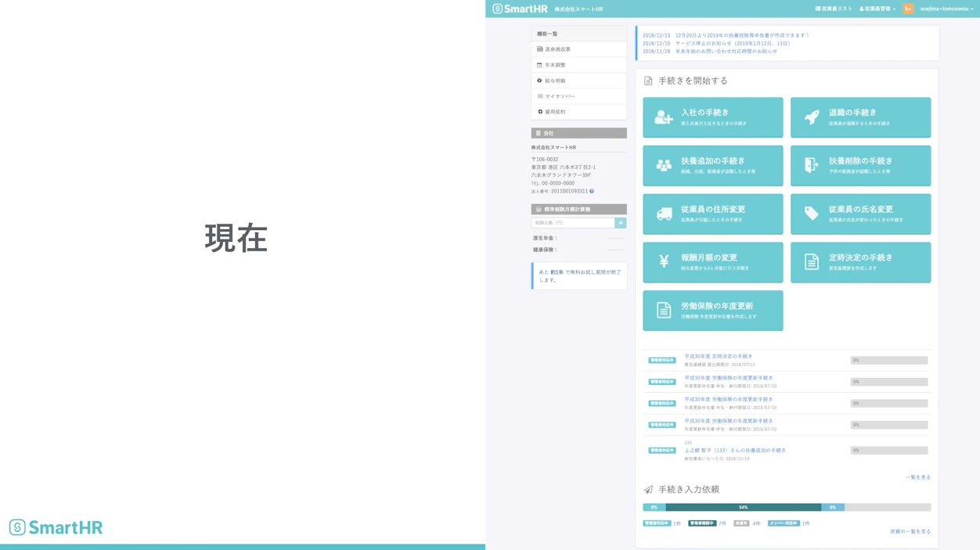
Task: Click the メンバー対応中 1件 status label
Action: point(789,523)
